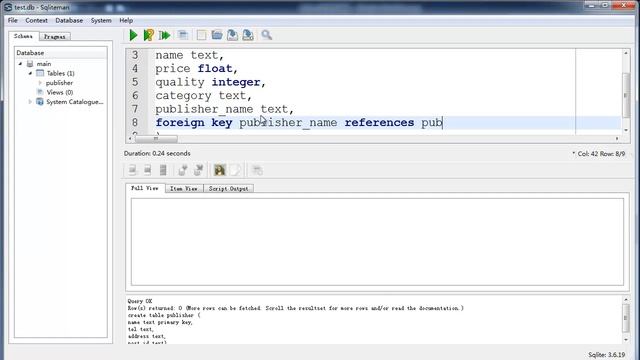
Task: Select the Script Output tab
Action: point(228,189)
